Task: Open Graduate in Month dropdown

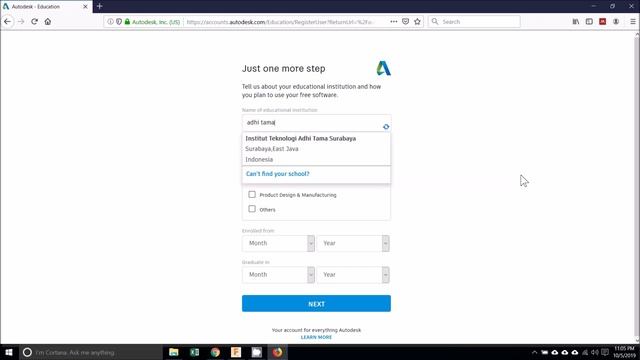Action: [x=278, y=275]
